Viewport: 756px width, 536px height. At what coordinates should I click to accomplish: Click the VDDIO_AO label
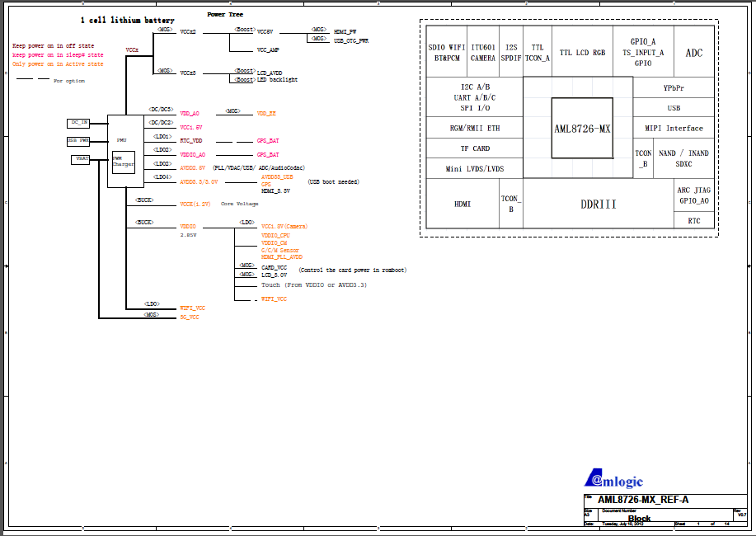click(192, 155)
